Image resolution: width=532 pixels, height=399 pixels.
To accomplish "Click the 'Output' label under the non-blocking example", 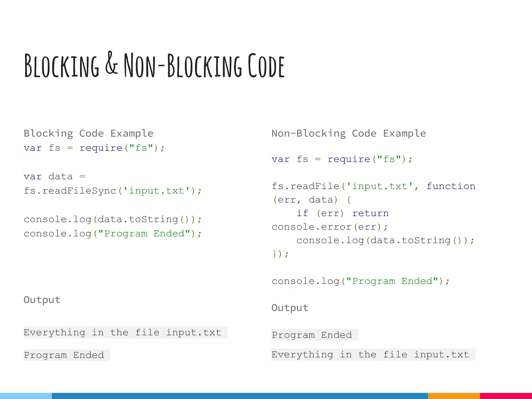I will point(290,308).
